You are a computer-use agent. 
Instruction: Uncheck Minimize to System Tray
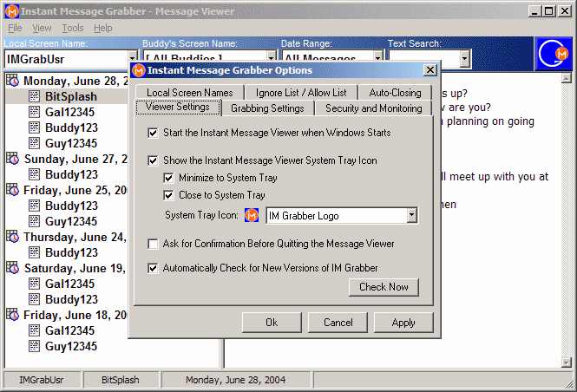pos(168,178)
